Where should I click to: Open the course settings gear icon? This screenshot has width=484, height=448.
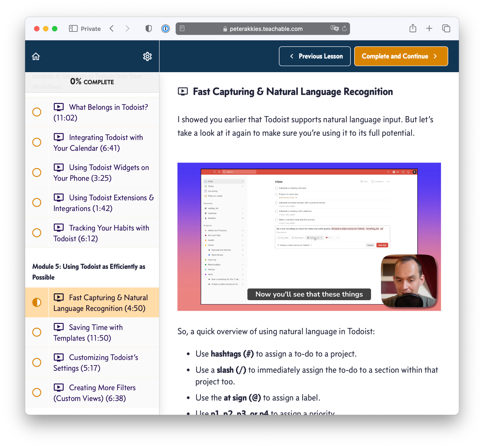[148, 56]
